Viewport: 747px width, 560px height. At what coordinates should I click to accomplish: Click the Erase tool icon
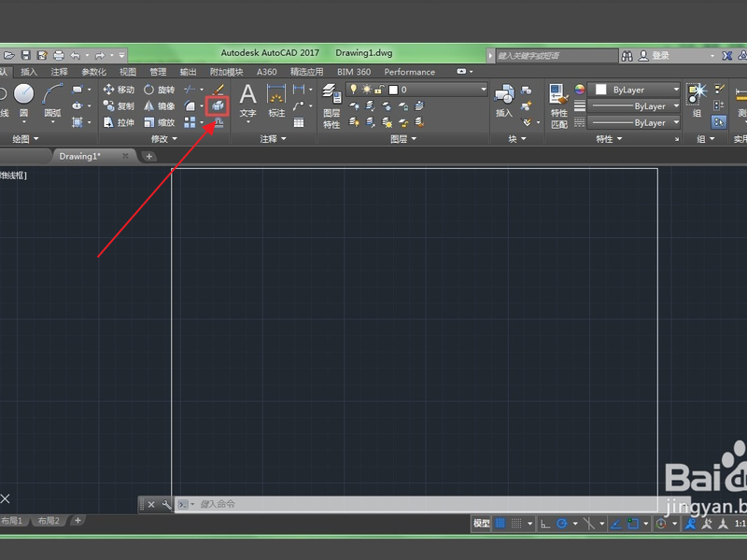click(x=218, y=90)
